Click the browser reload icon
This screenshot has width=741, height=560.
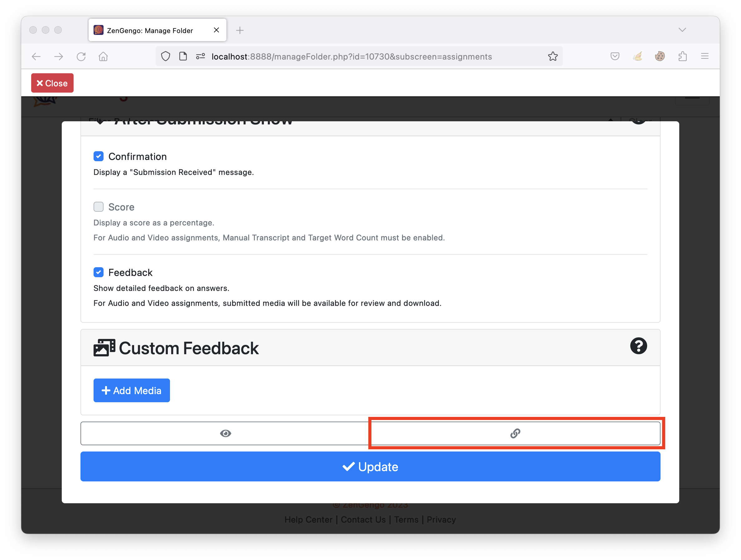[x=81, y=57]
